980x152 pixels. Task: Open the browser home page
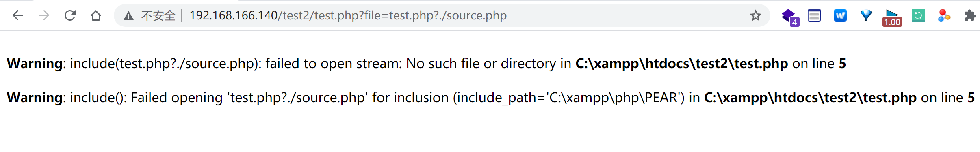pyautogui.click(x=96, y=16)
